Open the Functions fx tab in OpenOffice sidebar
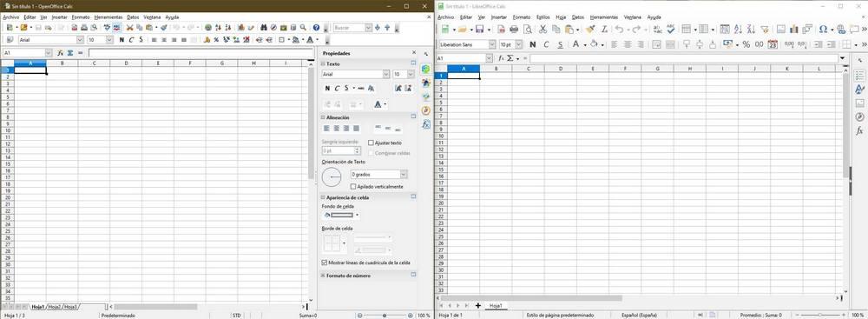868x319 pixels. [x=425, y=125]
